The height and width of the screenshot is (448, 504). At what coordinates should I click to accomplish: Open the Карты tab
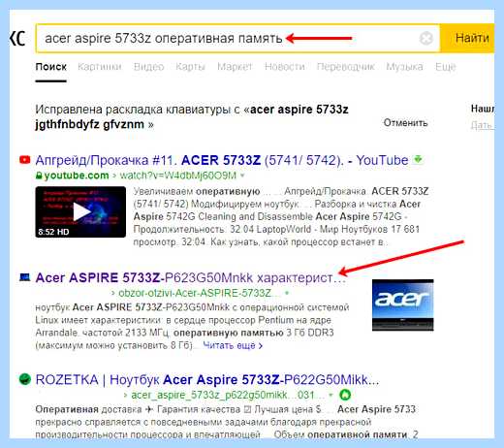pyautogui.click(x=190, y=67)
